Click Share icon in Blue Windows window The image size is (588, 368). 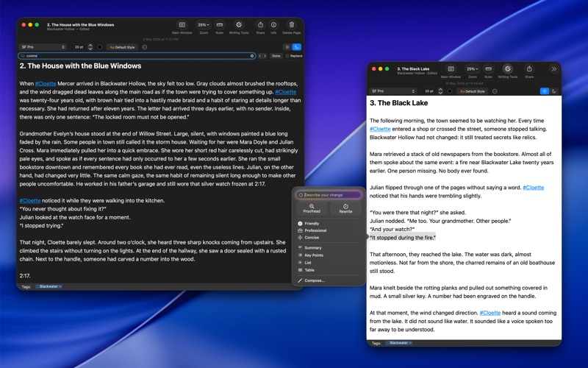pos(260,25)
